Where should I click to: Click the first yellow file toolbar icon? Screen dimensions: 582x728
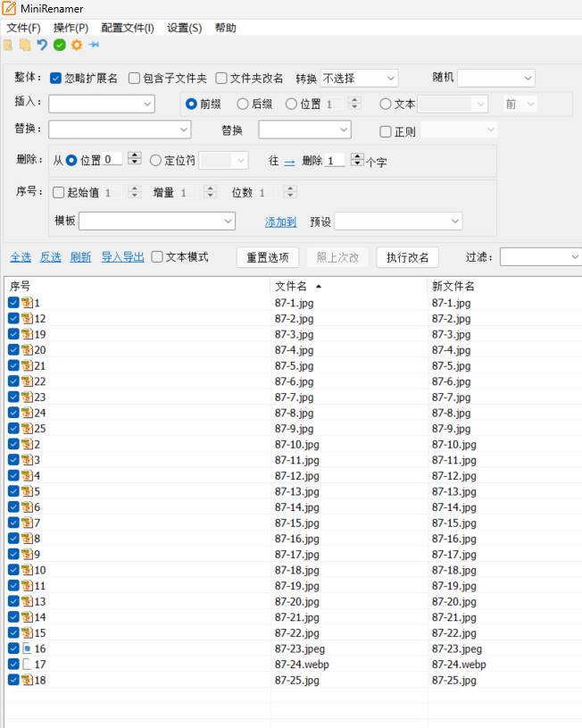(8, 45)
